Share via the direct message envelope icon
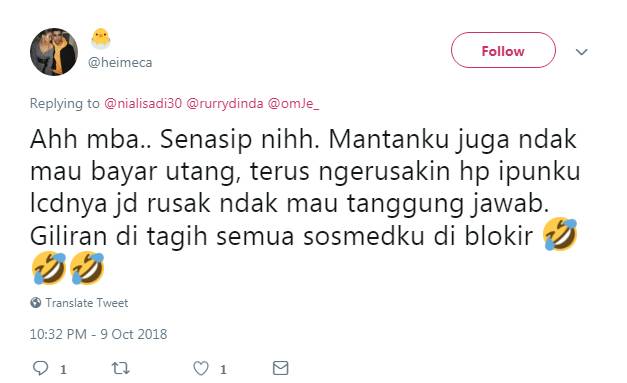 point(280,368)
